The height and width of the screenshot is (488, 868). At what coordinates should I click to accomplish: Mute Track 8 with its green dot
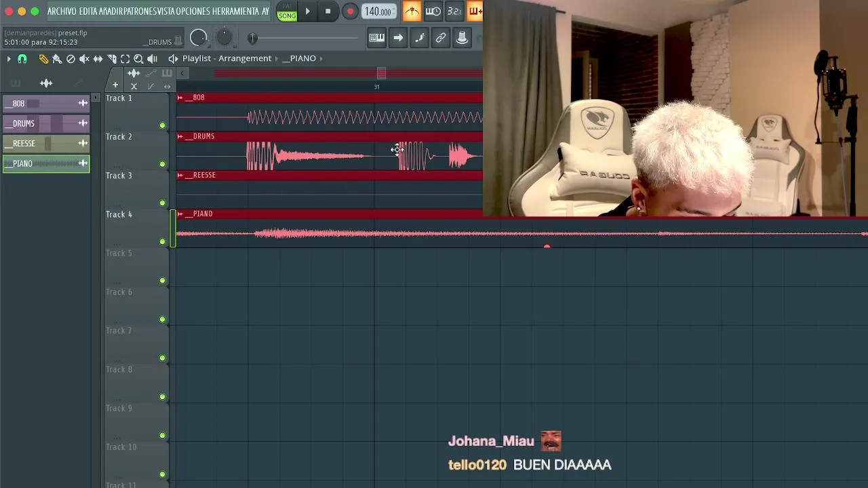pos(162,396)
